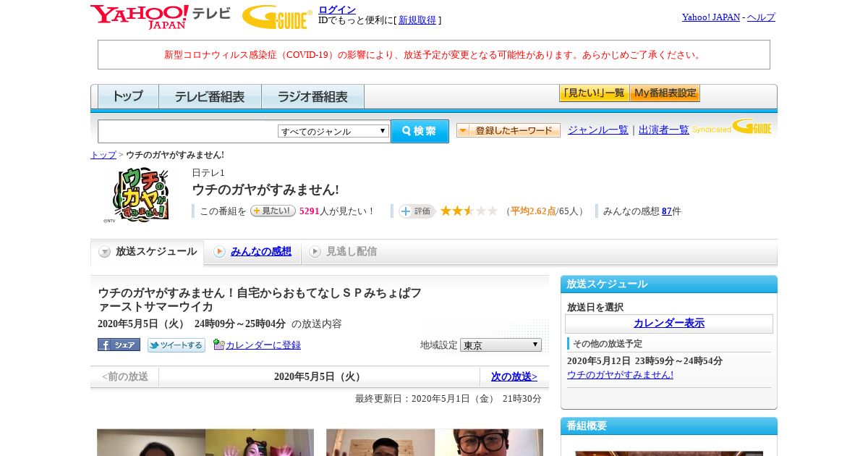Open the ウチのガヤがすみません! May 12 broadcast link
This screenshot has width=868, height=456.
[x=620, y=374]
